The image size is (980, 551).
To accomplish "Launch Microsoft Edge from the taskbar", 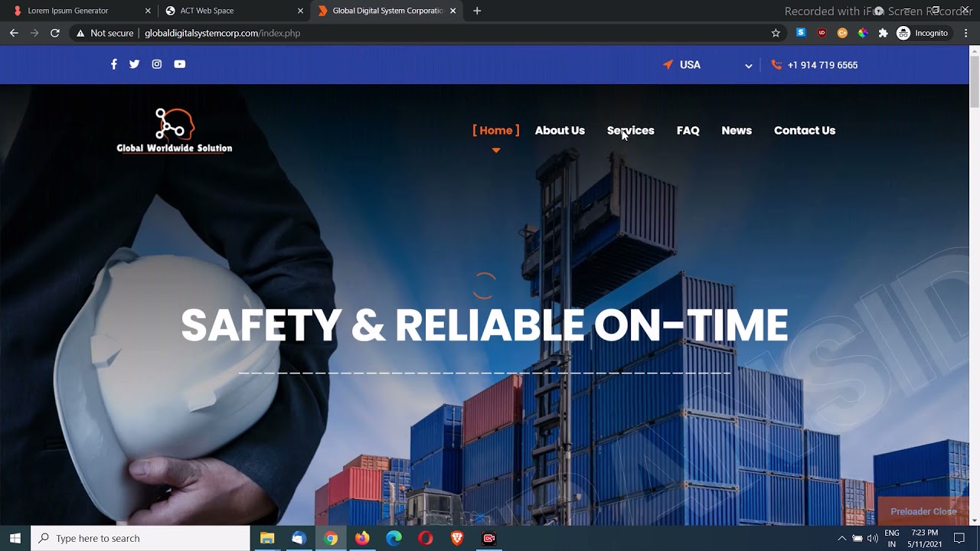I will coord(394,538).
